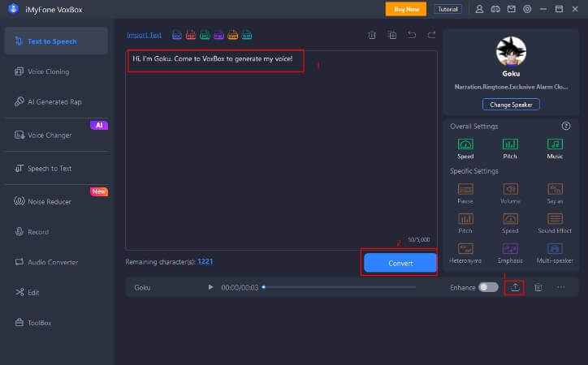Image resolution: width=588 pixels, height=365 pixels.
Task: Click the Goku speaker avatar
Action: tap(511, 51)
